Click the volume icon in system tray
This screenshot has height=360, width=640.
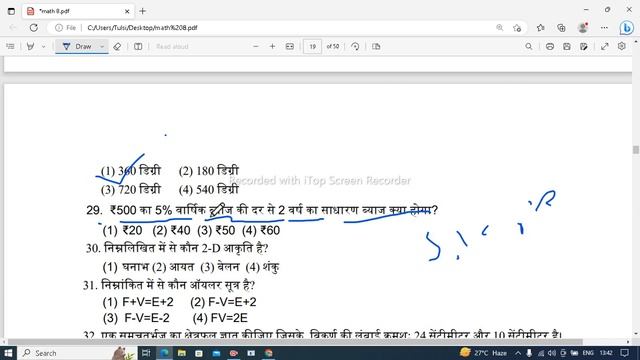(552, 353)
